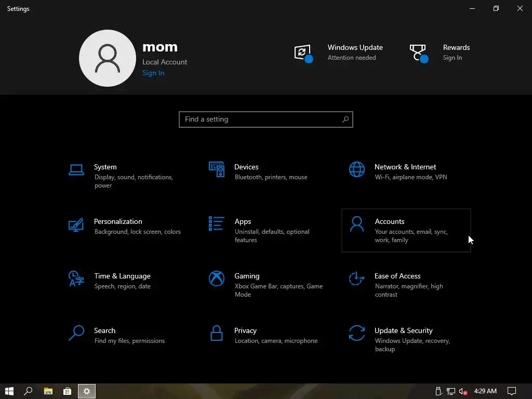Click the Gaming Xbox icon
The image size is (532, 399).
(217, 278)
